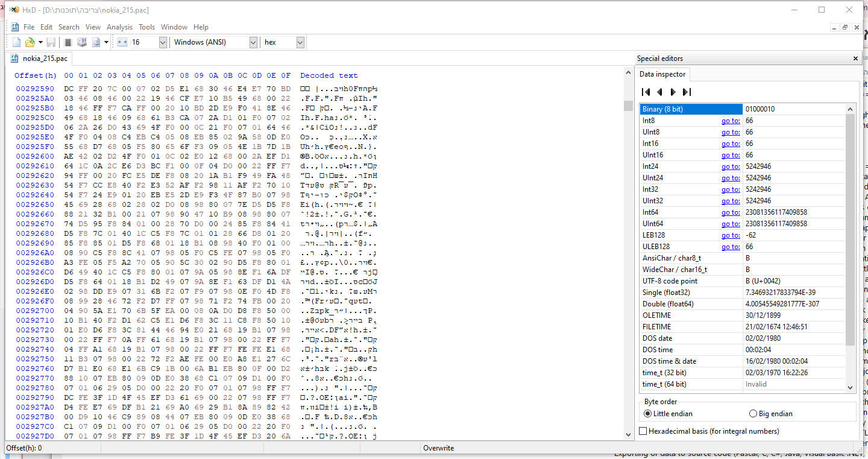Click the hex editor vertical scrollbar thumb
868x459 pixels.
coord(628,106)
